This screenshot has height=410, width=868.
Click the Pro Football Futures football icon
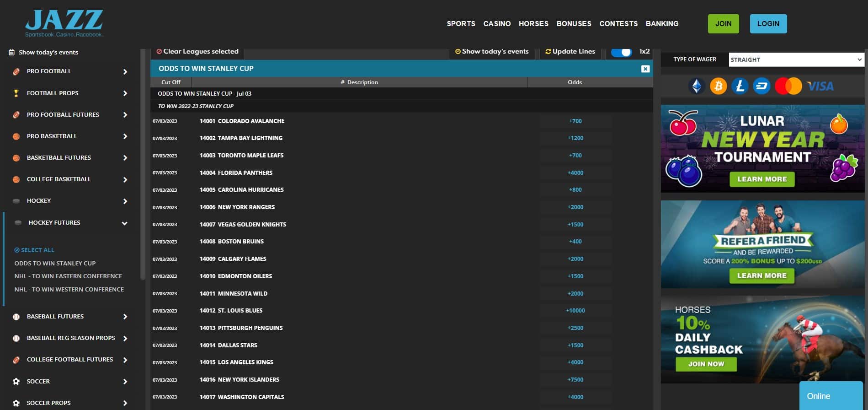(x=16, y=115)
